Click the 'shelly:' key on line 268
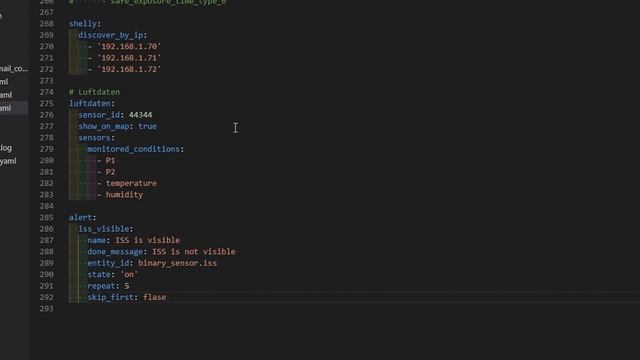 coord(84,24)
